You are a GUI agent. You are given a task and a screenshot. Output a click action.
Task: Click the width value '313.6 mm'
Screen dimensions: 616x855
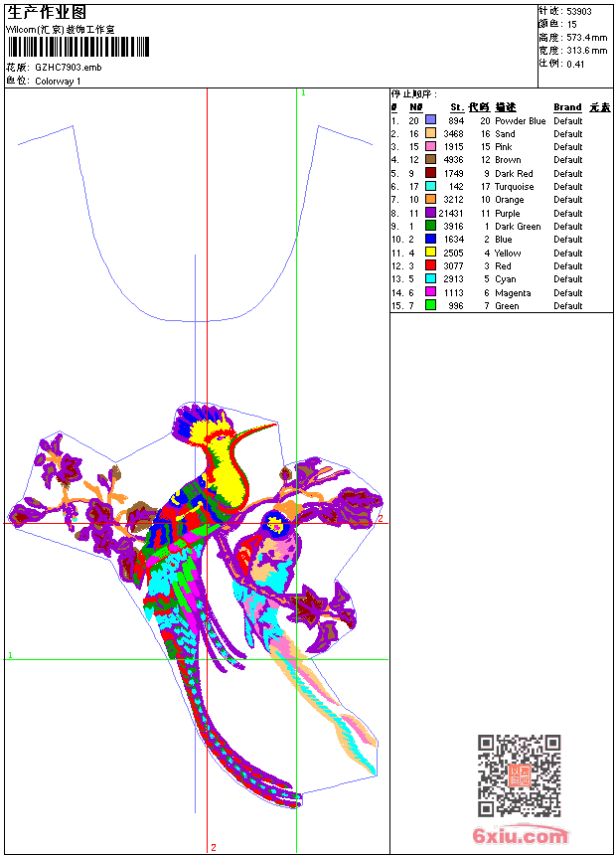coord(586,51)
